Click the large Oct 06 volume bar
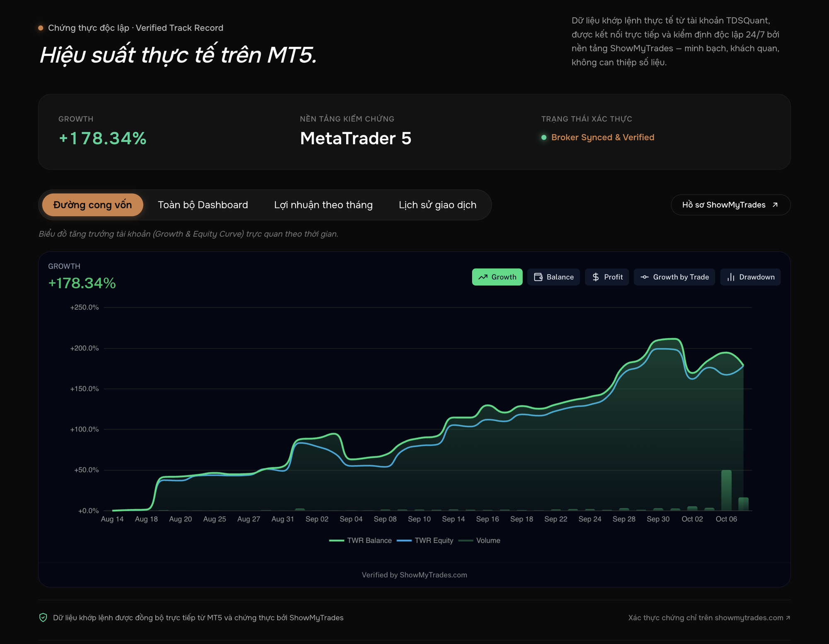 click(x=726, y=490)
